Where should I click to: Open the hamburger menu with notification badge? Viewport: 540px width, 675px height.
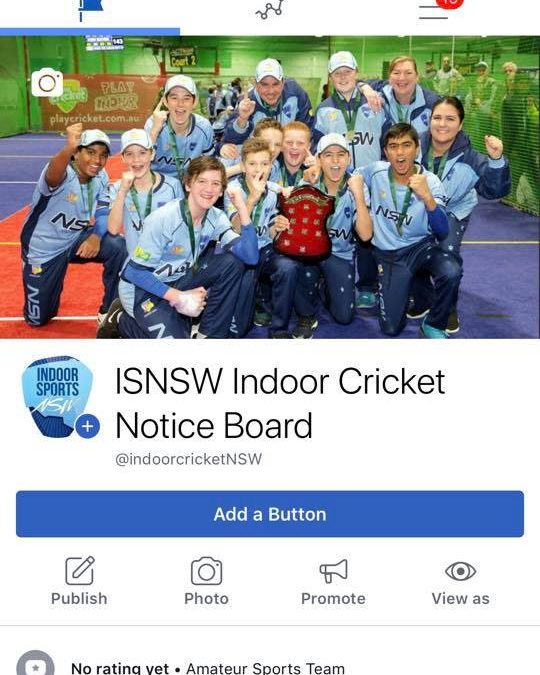tap(434, 12)
